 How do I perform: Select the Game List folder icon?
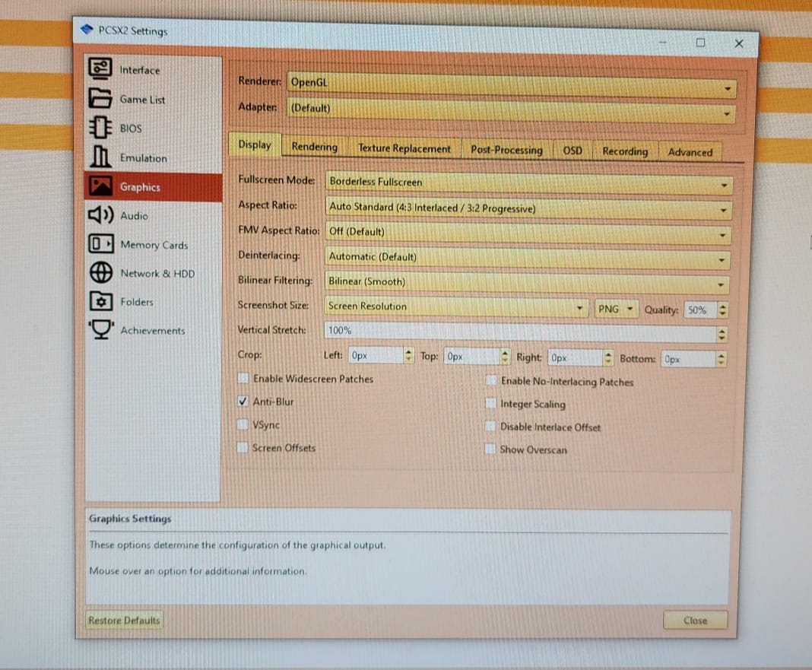[x=100, y=98]
